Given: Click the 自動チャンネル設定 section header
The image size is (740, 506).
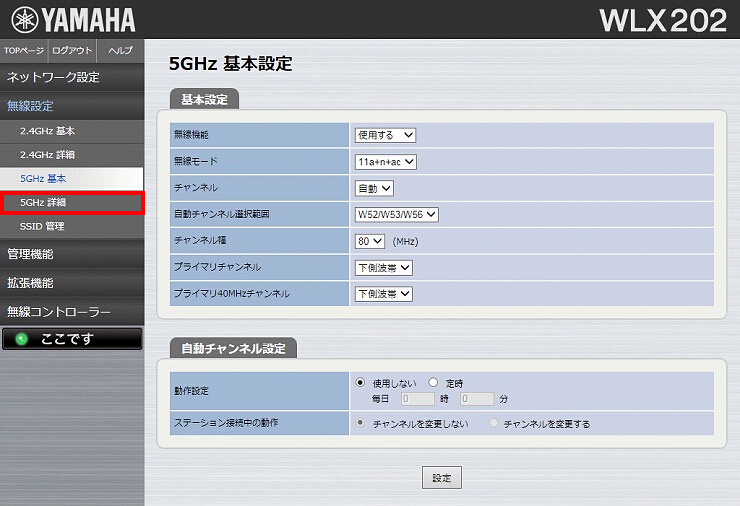Looking at the screenshot, I should pyautogui.click(x=233, y=348).
